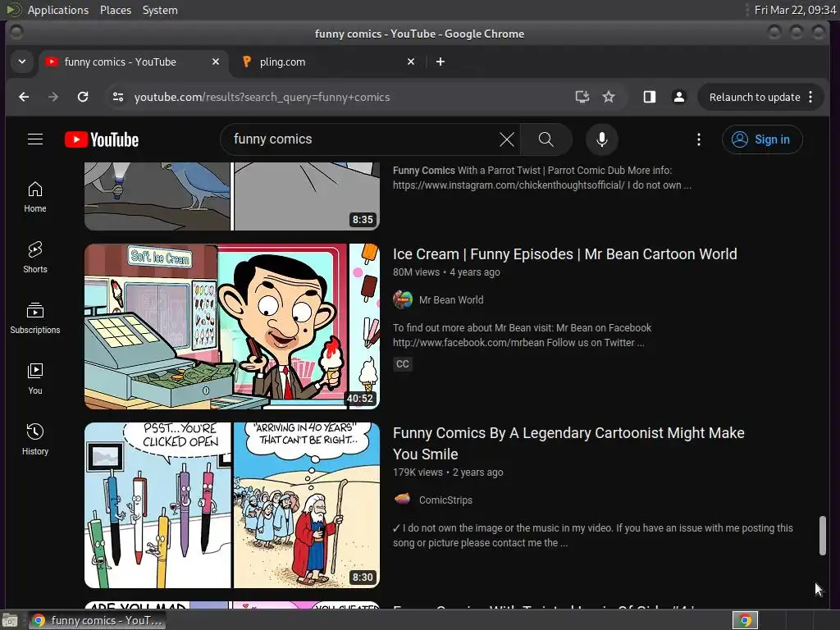Screen dimensions: 840x630
Task: Visit the Mr Bean World channel
Action: (x=451, y=300)
